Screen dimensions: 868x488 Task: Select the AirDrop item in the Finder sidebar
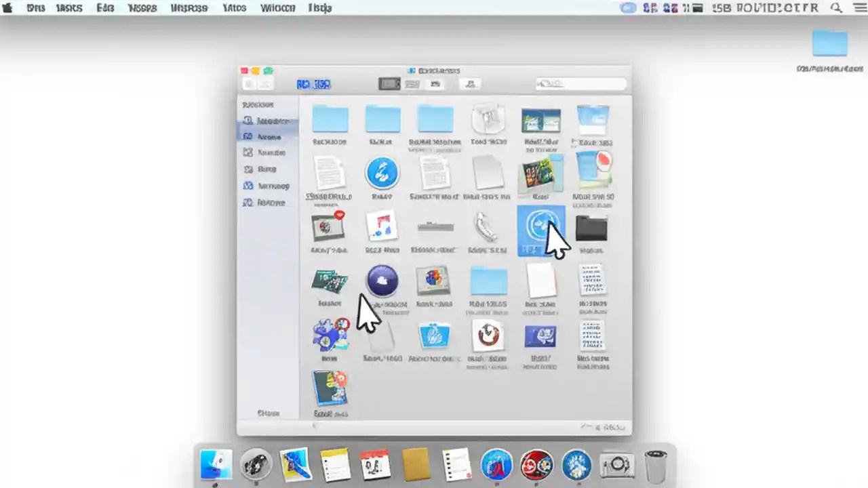270,121
